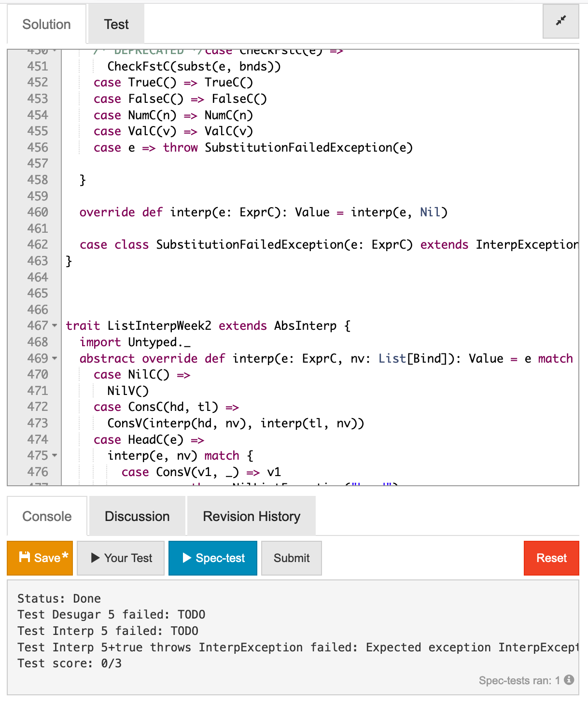
Task: Fold the match block at line 475
Action: pyautogui.click(x=55, y=456)
